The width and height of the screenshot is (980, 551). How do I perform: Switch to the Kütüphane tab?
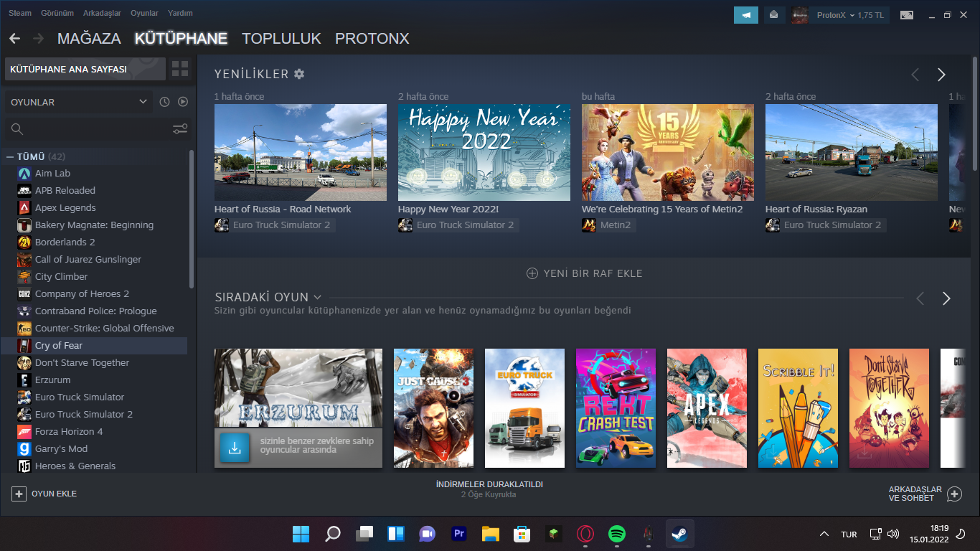(181, 39)
